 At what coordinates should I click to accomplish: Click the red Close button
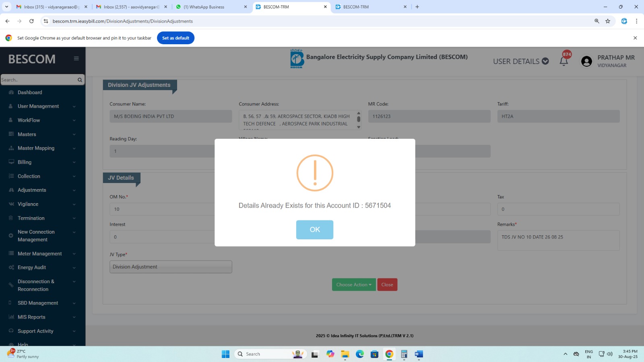click(x=387, y=285)
